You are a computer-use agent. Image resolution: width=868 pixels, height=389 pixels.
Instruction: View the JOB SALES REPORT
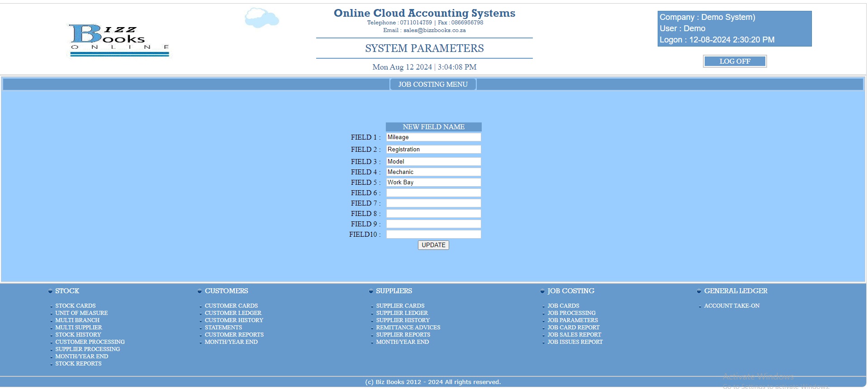coord(574,335)
